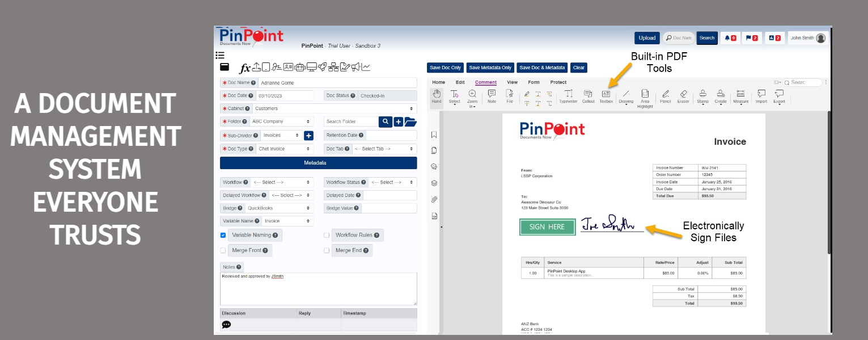Open the hamburger list menu icon
Viewport: 868px width, 340px height.
[220, 56]
